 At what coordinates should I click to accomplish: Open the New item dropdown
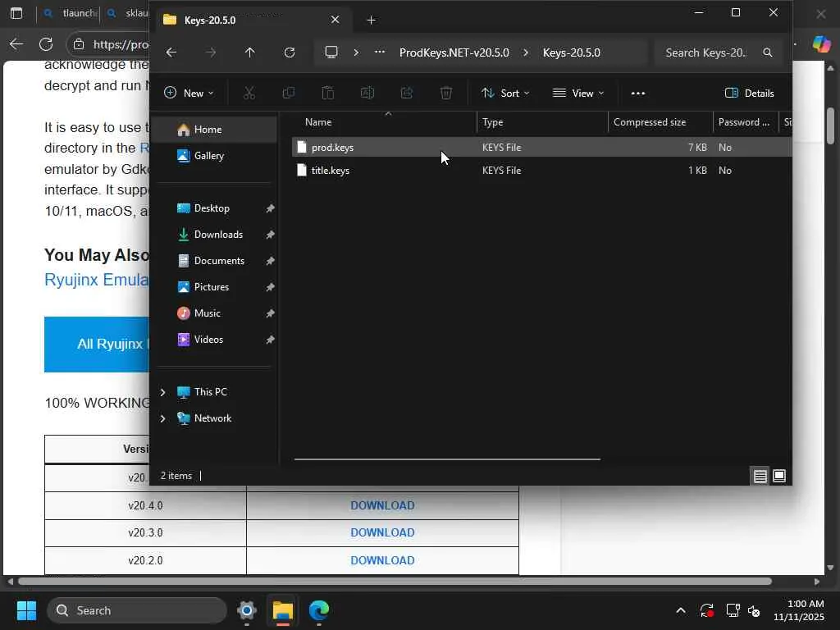[189, 94]
